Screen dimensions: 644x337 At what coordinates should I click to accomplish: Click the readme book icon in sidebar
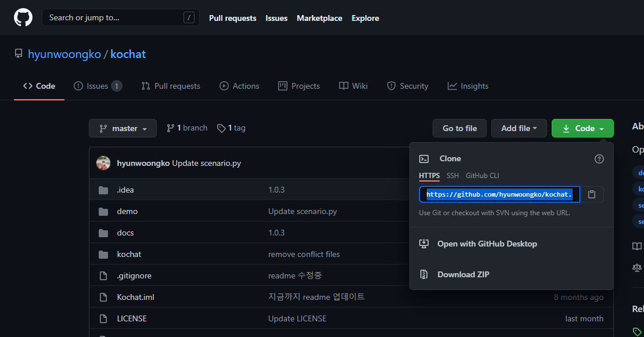pos(637,246)
